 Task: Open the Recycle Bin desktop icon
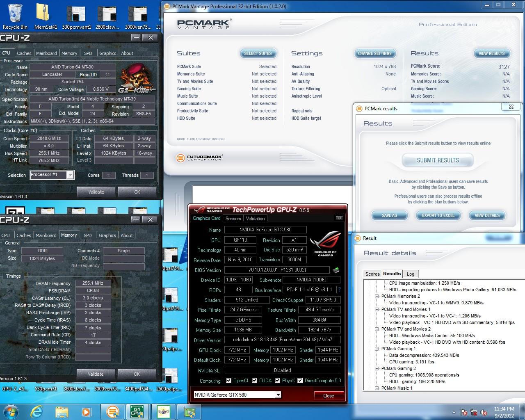coord(15,16)
